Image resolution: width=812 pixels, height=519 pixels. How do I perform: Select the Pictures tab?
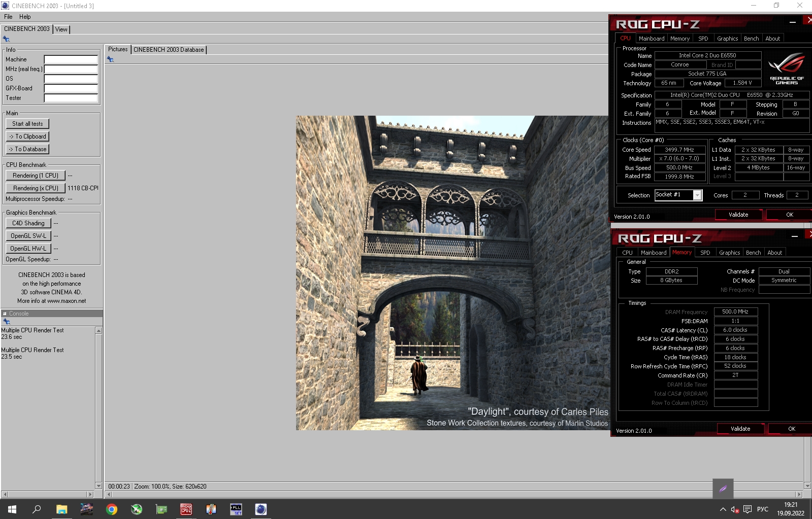(118, 49)
